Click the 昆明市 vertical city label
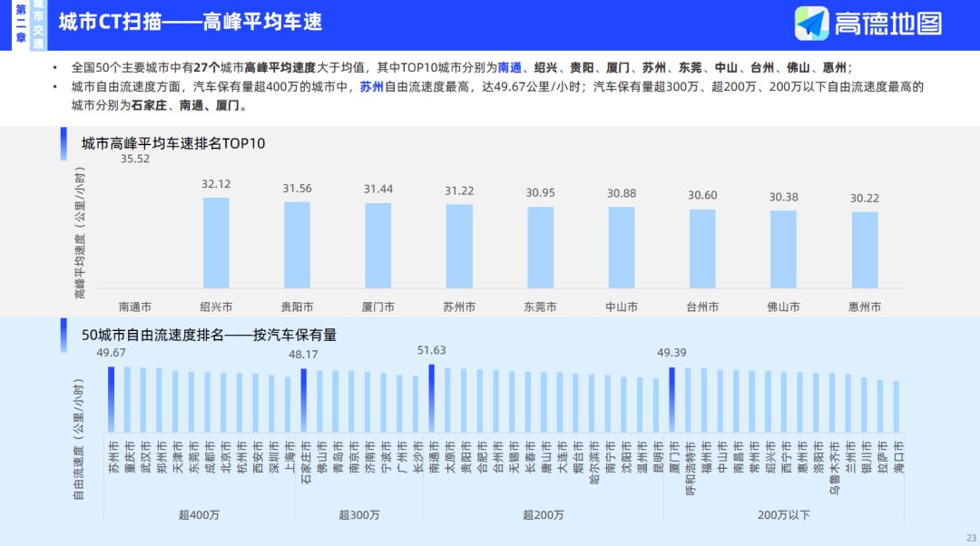980x546 pixels. pos(658,457)
